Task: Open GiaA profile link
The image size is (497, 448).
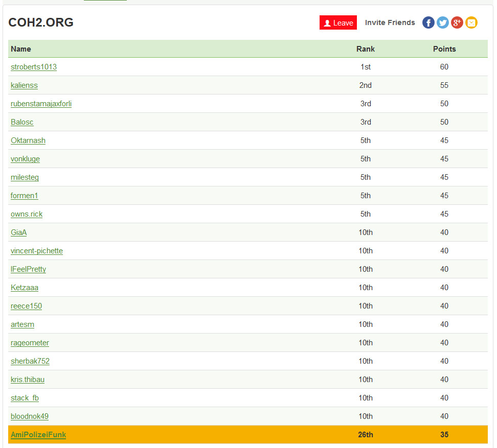Action: pos(19,232)
